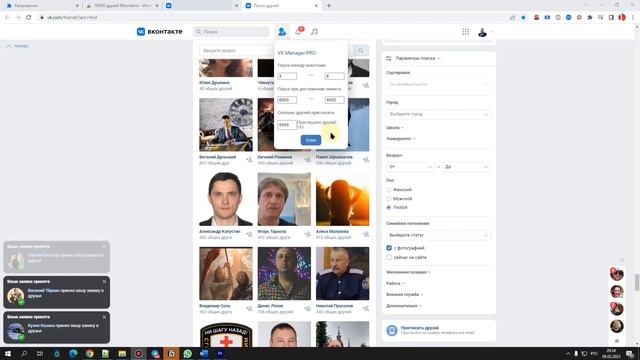Switch to the third browser tab

click(x=201, y=6)
